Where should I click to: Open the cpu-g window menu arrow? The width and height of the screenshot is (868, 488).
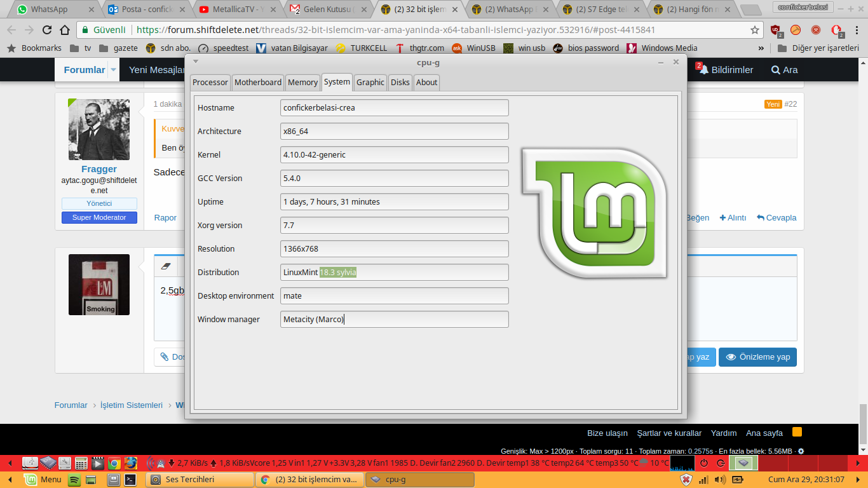click(x=196, y=62)
